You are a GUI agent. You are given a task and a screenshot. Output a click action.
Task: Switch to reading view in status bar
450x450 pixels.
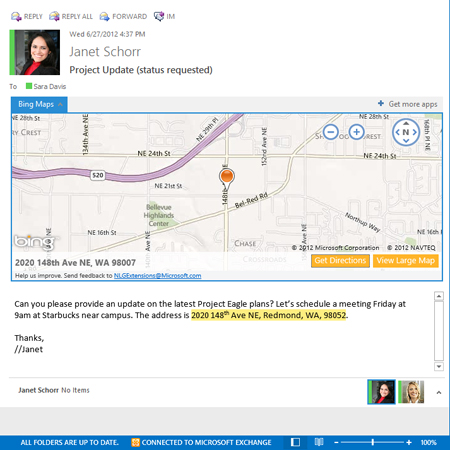319,442
